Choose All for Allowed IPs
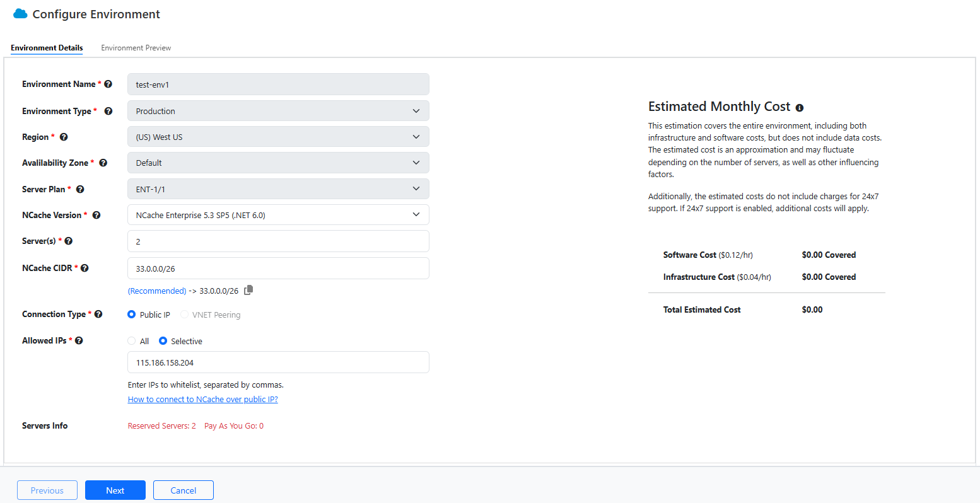The image size is (980, 503). [132, 341]
